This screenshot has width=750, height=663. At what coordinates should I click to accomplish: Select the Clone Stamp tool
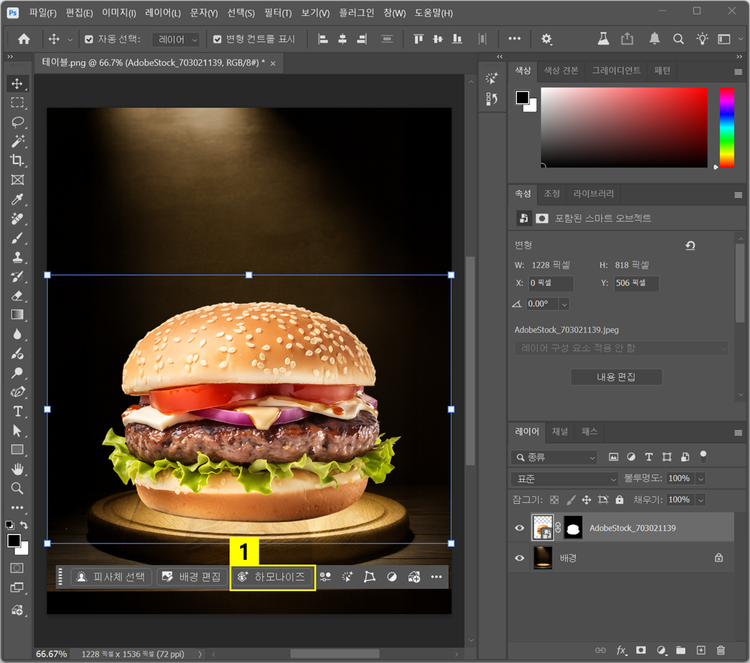(x=17, y=257)
